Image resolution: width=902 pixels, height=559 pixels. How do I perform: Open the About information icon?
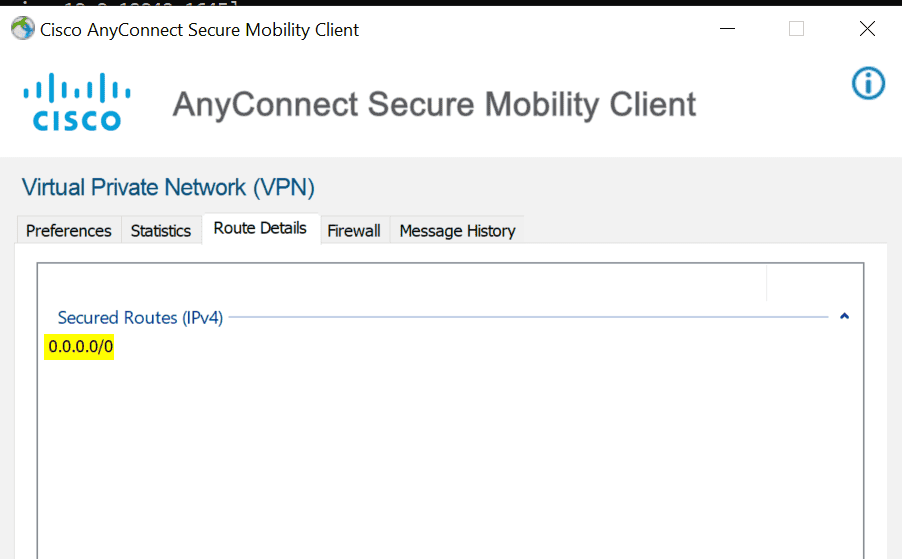click(x=868, y=83)
